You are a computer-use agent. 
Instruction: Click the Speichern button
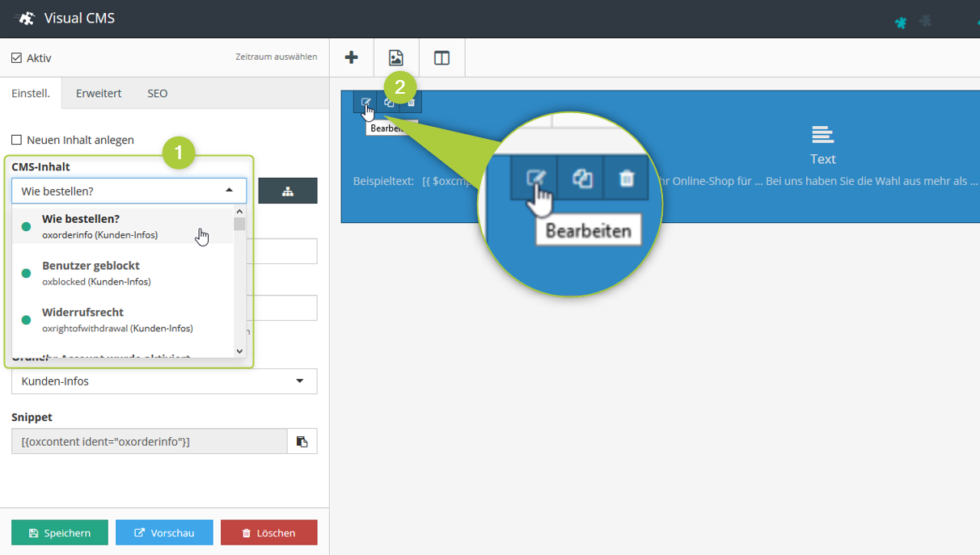60,532
